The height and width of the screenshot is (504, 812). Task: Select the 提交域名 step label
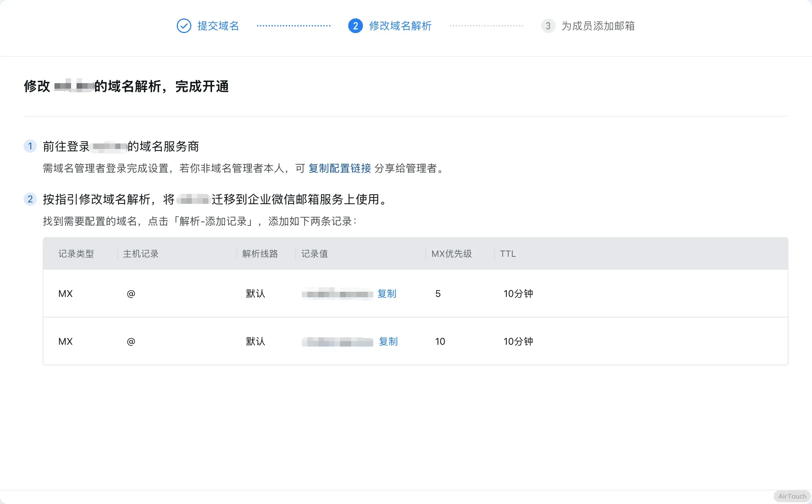click(x=218, y=26)
